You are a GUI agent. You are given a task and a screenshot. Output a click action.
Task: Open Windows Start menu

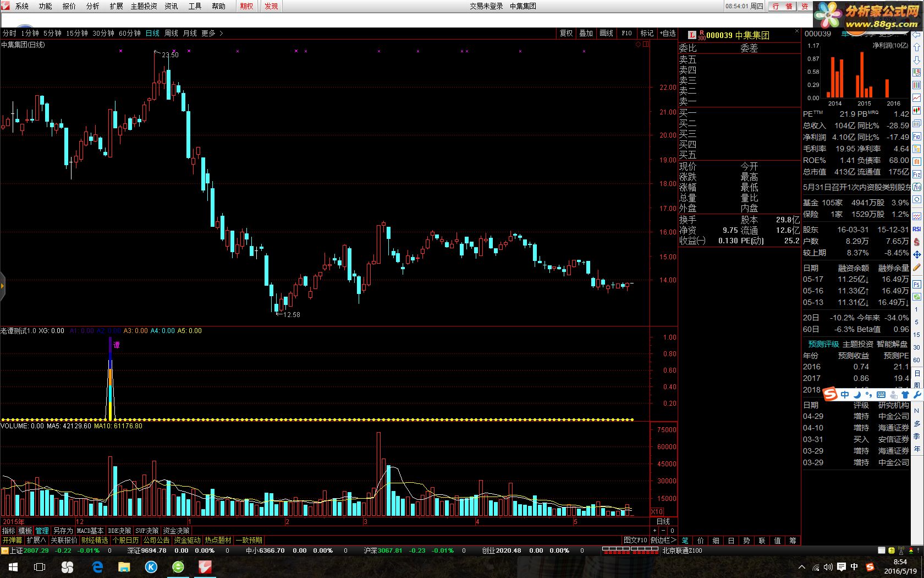tap(13, 567)
